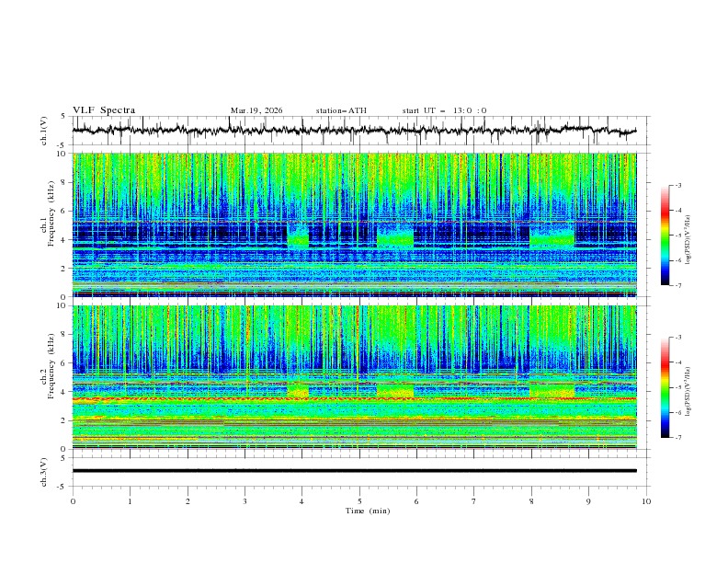Image resolution: width=728 pixels, height=563 pixels.
Task: Click the ch.1 green burst between minutes 8 and 9
Action: 552,236
